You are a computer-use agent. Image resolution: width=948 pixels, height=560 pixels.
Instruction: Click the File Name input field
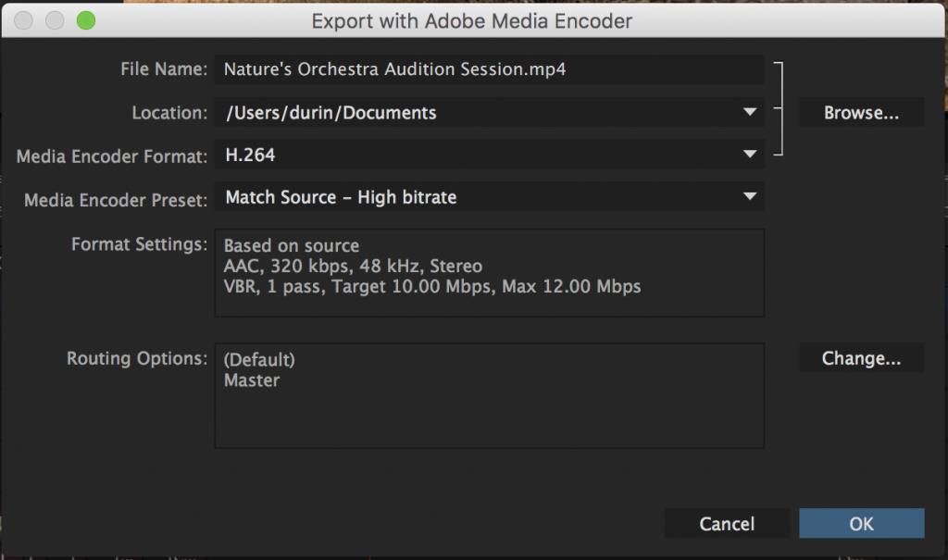489,69
